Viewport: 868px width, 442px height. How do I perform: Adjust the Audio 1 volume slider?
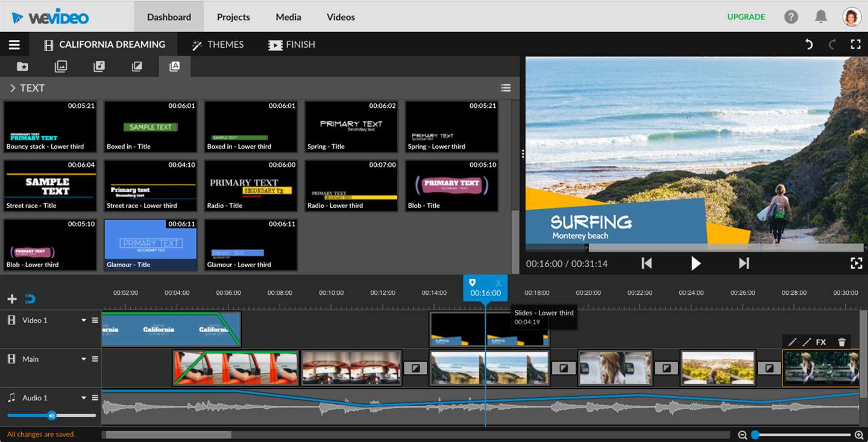click(51, 415)
